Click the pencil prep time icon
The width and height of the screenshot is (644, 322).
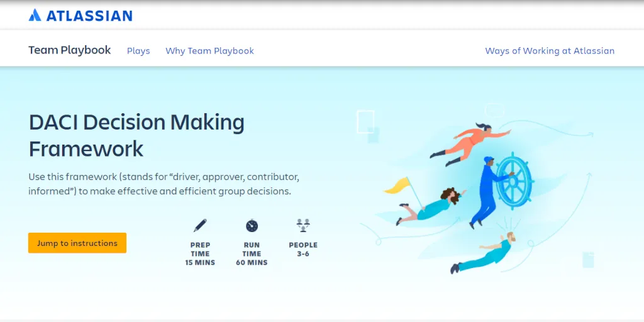point(200,226)
